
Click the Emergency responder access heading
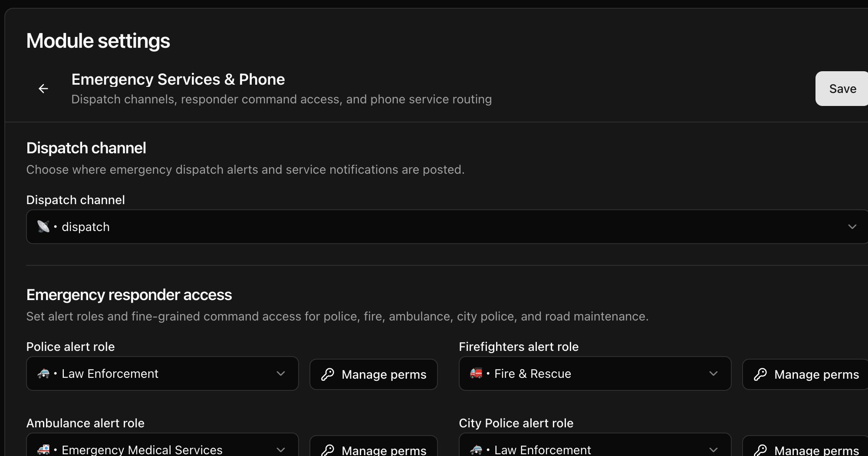[x=129, y=295]
